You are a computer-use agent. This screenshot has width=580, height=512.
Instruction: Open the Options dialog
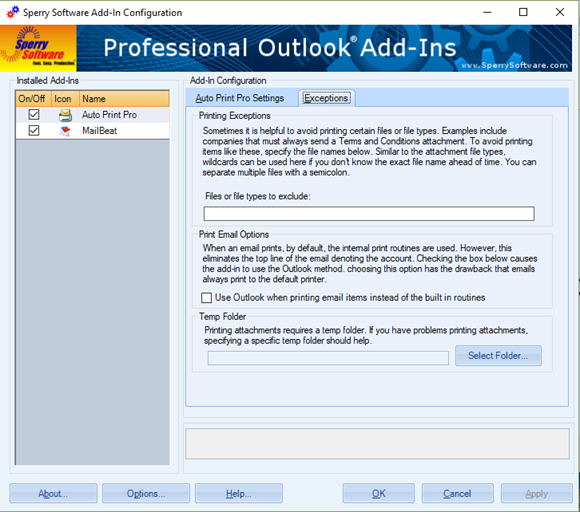pos(146,494)
